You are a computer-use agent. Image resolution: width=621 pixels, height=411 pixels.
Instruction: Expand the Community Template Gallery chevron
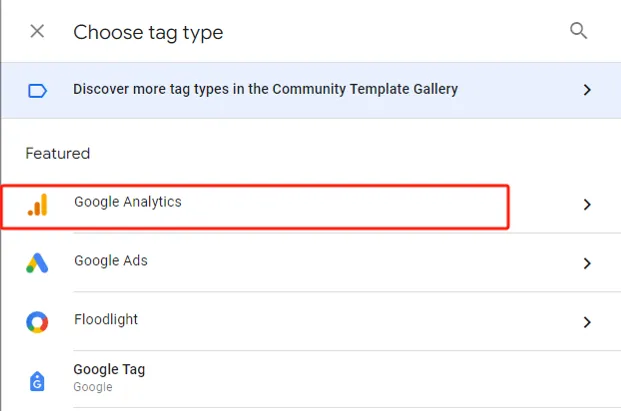pyautogui.click(x=587, y=90)
